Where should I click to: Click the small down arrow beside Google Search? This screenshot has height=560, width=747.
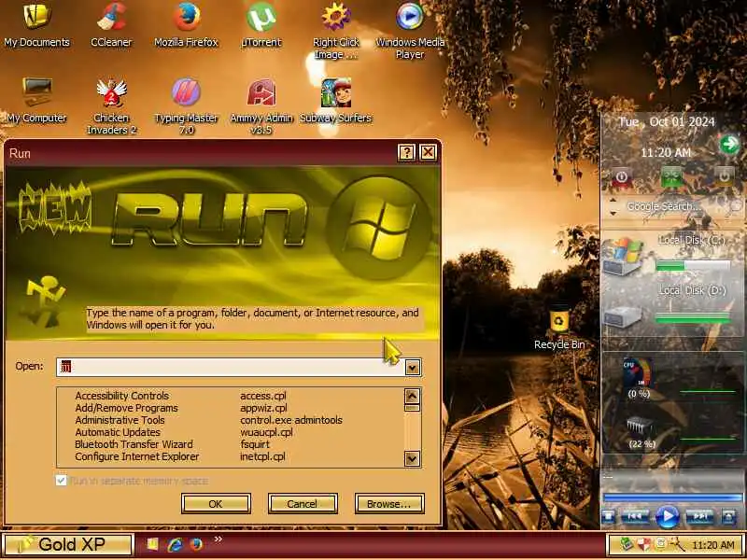(x=613, y=213)
